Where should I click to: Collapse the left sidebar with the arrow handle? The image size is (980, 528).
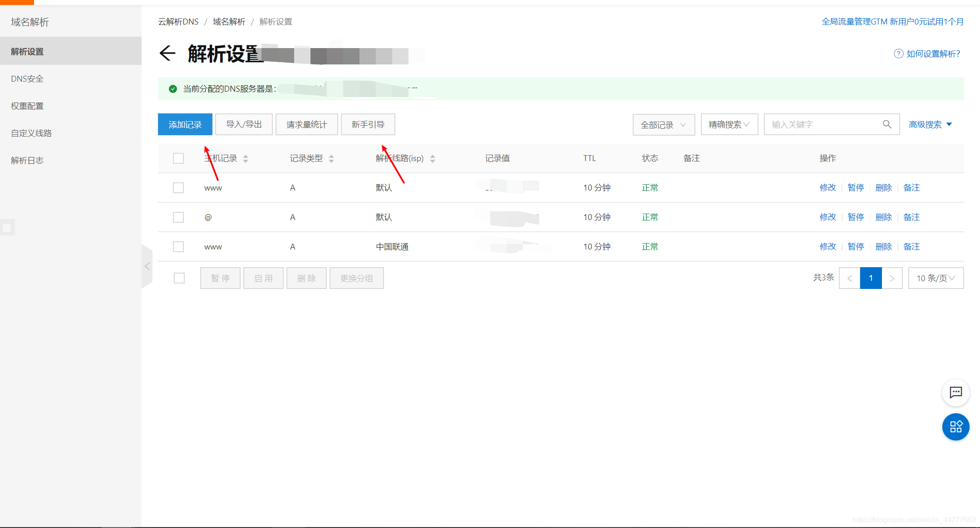click(147, 266)
